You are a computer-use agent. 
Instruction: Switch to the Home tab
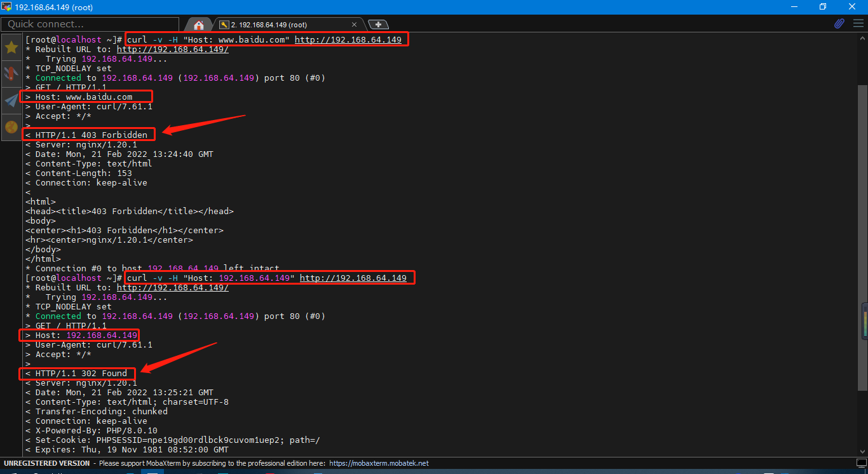coord(198,25)
